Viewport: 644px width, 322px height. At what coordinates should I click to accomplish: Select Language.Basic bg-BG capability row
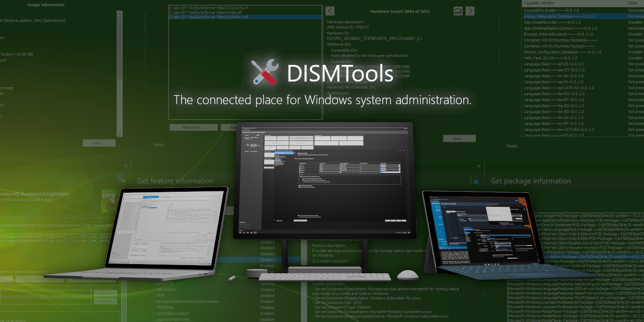pyautogui.click(x=583, y=106)
